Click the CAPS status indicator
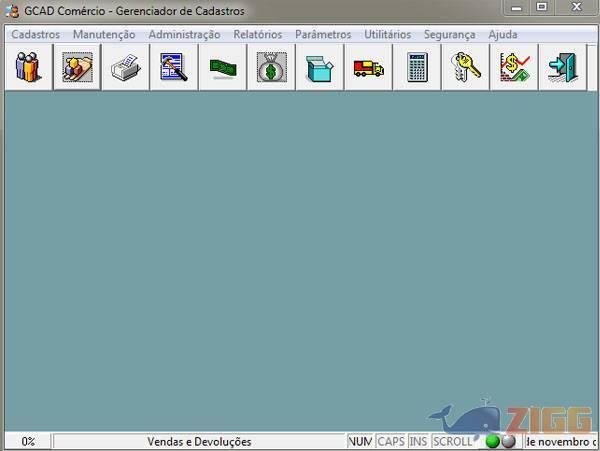The width and height of the screenshot is (600, 451). [391, 441]
